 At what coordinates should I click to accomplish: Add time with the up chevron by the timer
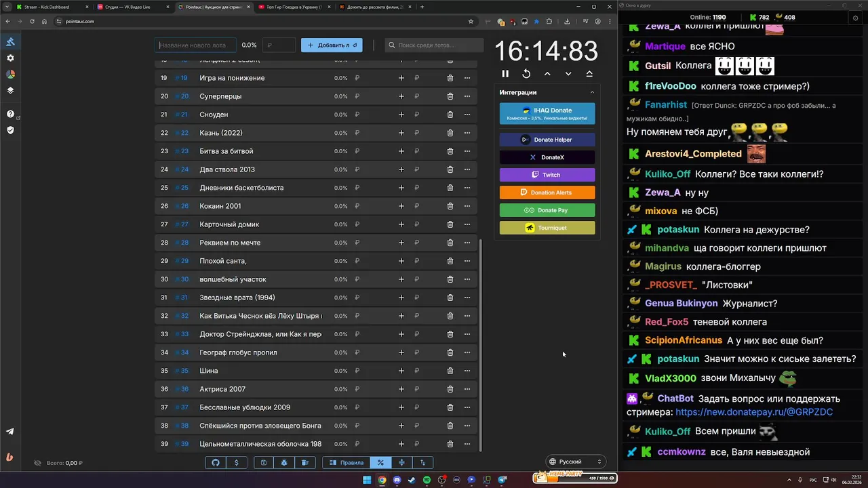[547, 74]
